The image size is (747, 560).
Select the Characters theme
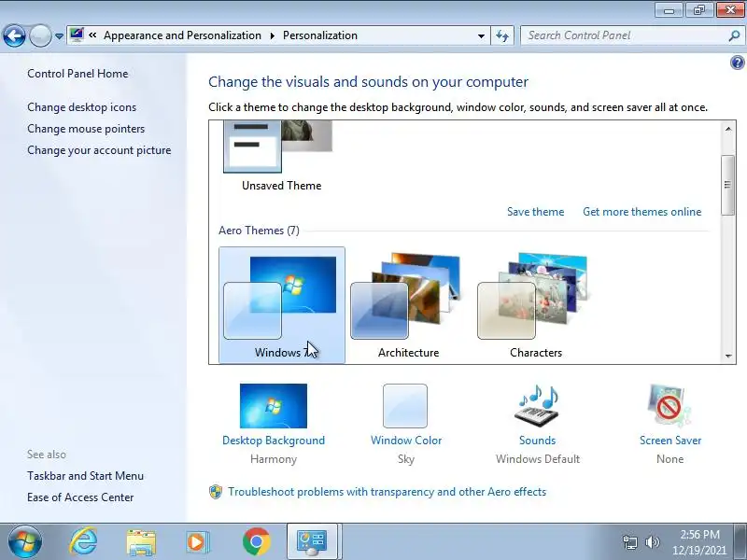535,305
